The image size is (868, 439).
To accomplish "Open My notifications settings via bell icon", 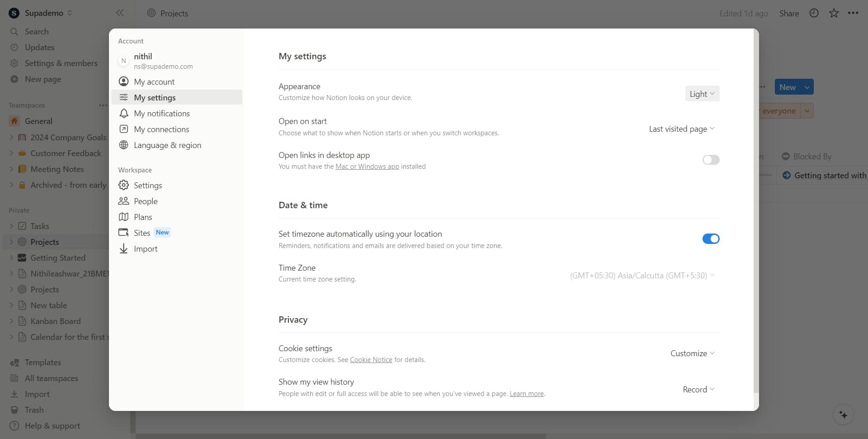I will point(123,113).
